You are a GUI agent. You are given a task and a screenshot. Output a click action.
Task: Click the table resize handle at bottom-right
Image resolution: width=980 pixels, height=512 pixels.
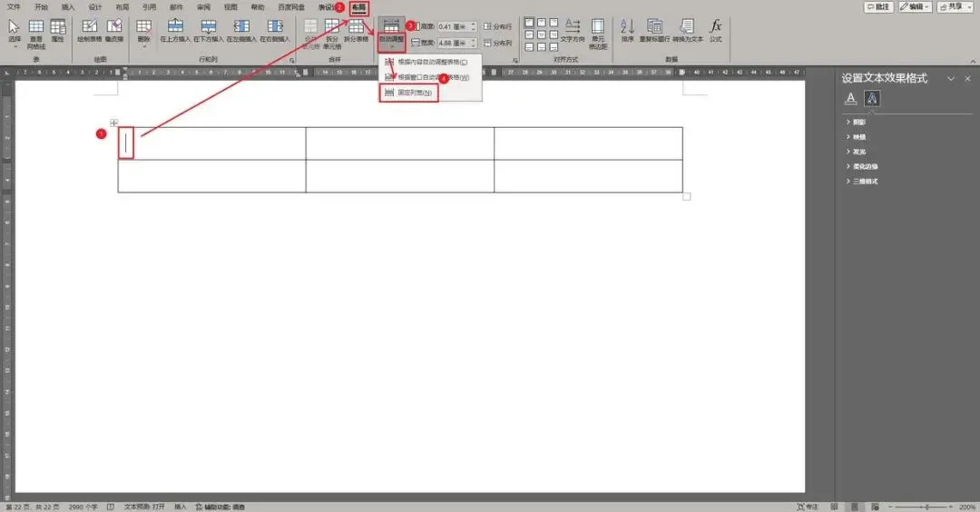[686, 196]
